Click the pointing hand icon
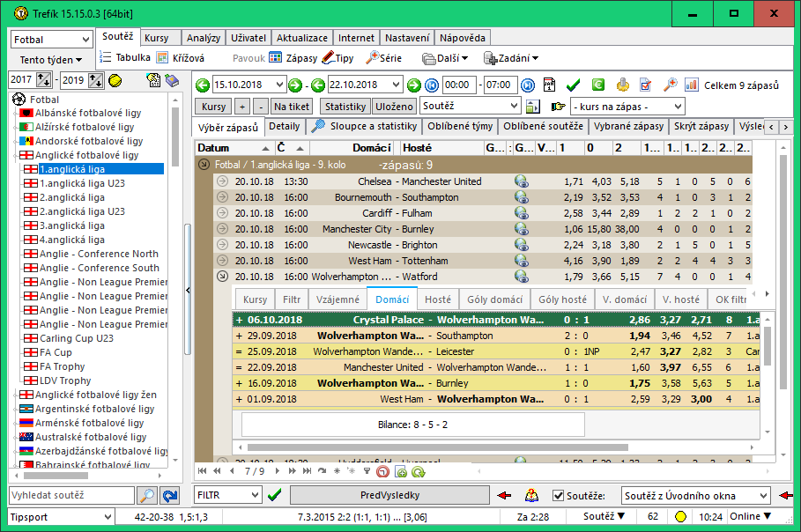 pos(559,107)
